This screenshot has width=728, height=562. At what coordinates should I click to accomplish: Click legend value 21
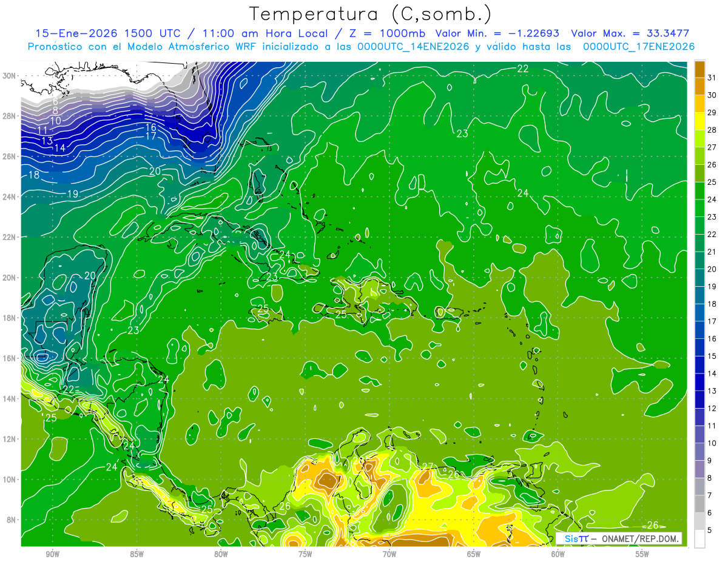(712, 252)
